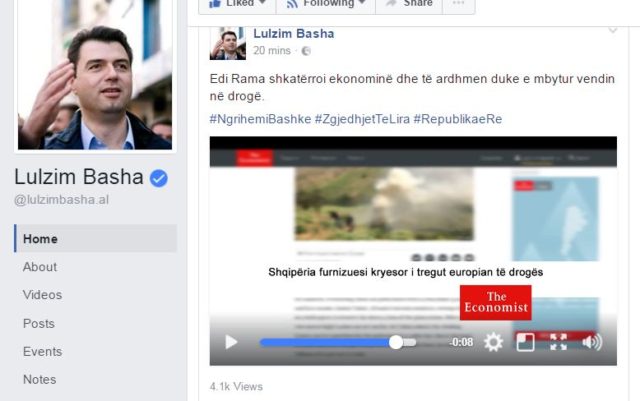This screenshot has height=401, width=640.
Task: Click the post author's small avatar
Action: pyautogui.click(x=227, y=42)
